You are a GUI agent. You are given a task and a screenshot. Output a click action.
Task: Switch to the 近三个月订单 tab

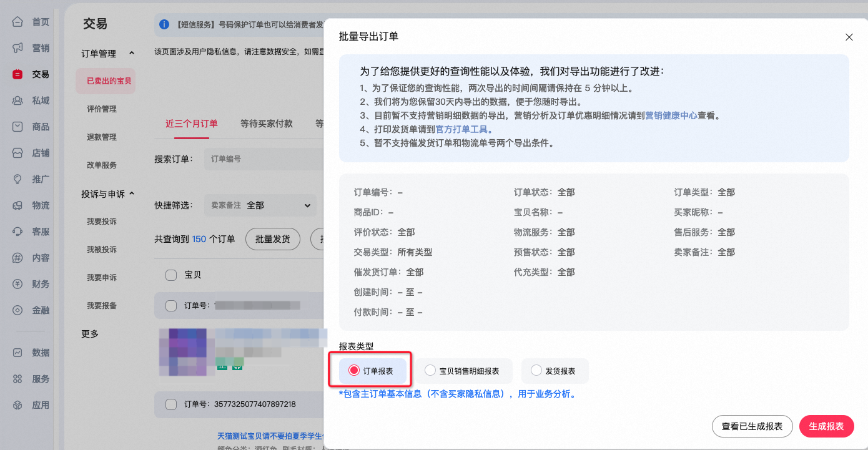tap(192, 124)
